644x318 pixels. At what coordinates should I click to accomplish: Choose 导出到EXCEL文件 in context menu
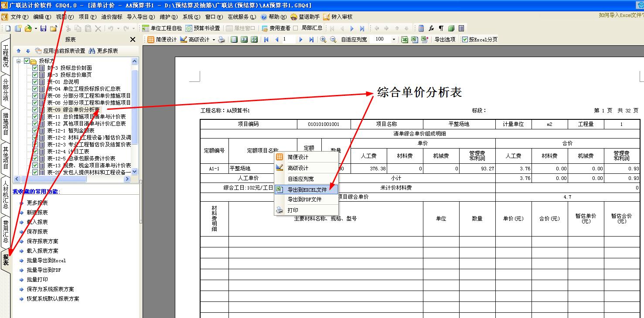(306, 189)
